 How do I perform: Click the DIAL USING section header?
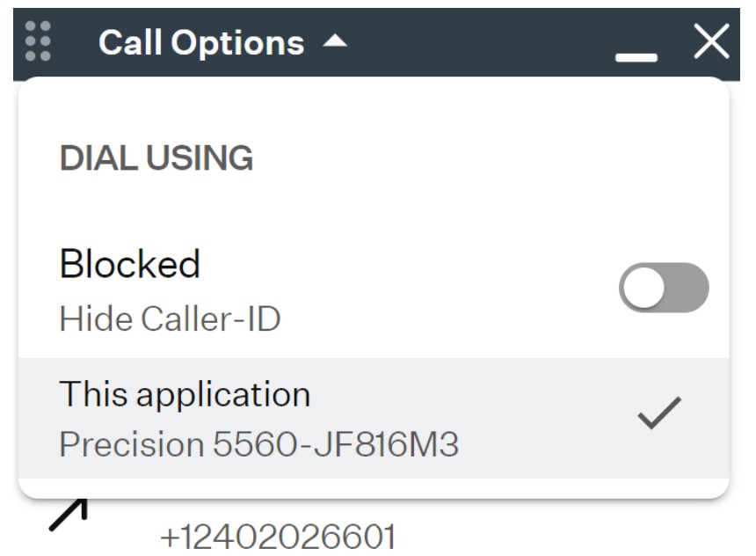[x=156, y=157]
